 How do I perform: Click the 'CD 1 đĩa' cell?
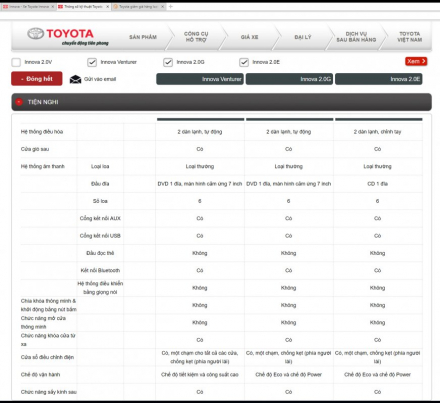(x=377, y=184)
